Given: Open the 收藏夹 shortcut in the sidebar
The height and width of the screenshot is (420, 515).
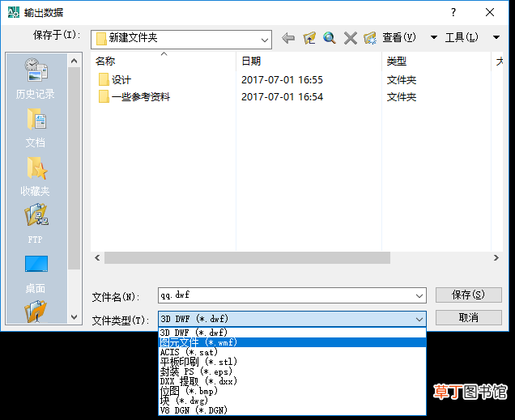Looking at the screenshot, I should click(36, 176).
